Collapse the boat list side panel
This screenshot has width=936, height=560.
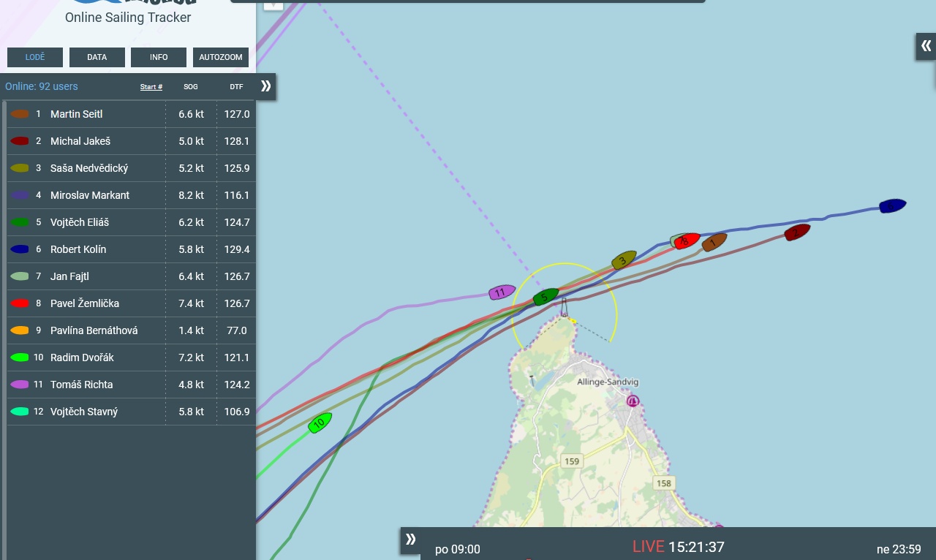coord(265,86)
